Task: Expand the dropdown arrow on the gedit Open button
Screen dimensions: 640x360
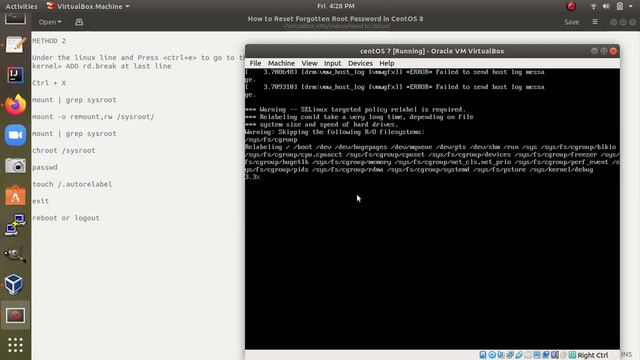Action: pos(60,22)
